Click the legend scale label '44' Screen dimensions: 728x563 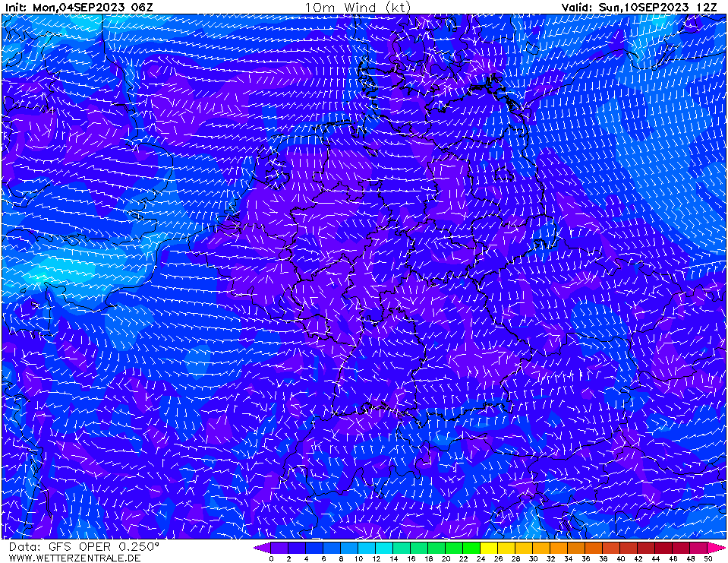[x=656, y=558]
